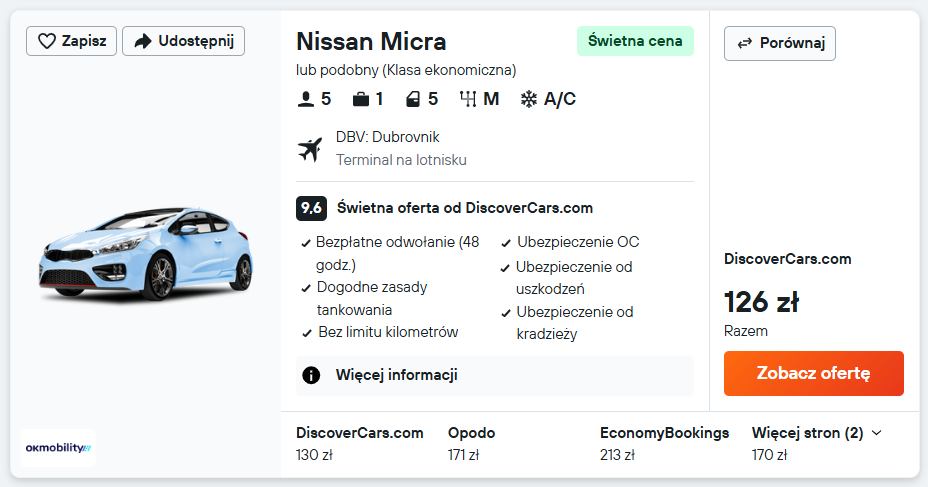Click the manual gearbox icon
The image size is (928, 487).
(x=467, y=99)
